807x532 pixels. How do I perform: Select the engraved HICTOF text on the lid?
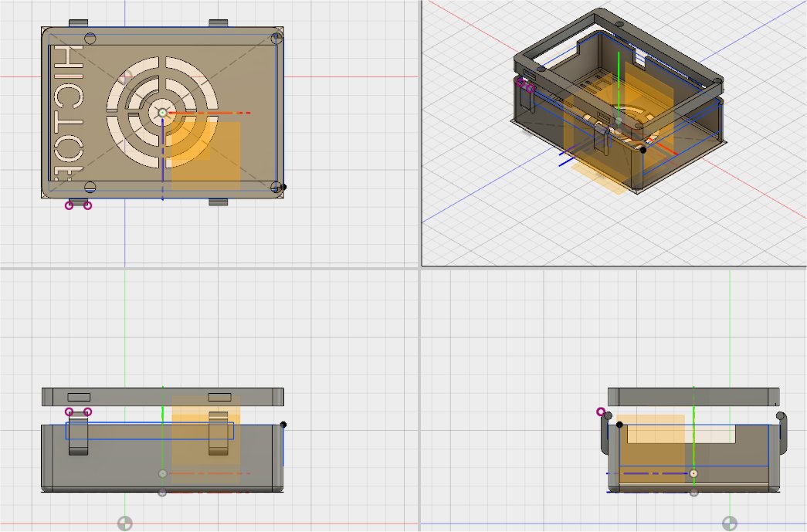(65, 113)
